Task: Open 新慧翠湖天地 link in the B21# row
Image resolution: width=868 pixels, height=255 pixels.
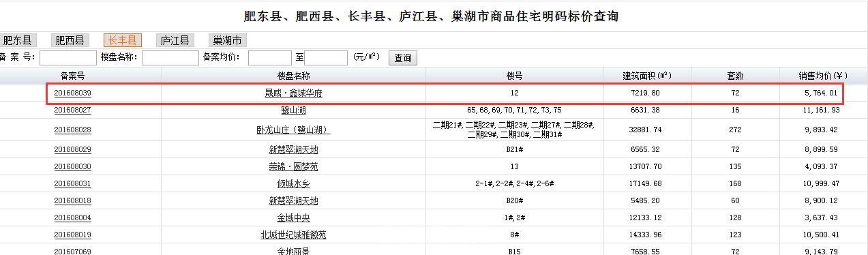Action: click(293, 150)
